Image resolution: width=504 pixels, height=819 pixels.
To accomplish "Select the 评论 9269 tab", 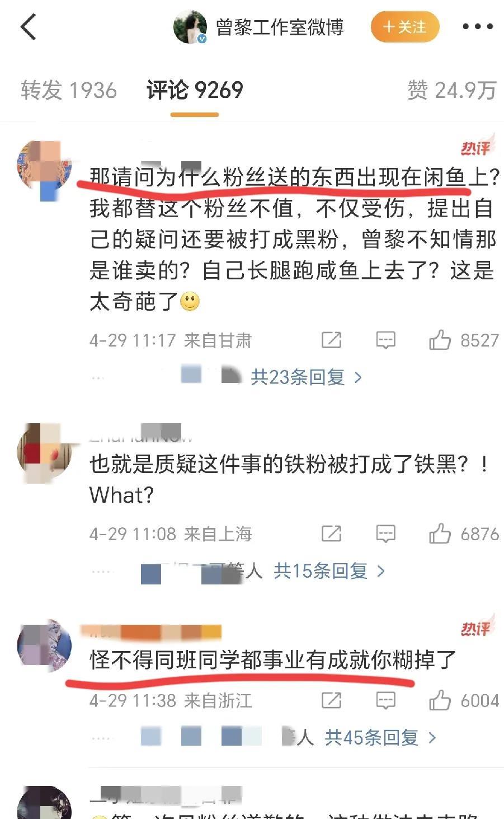I will click(x=195, y=90).
